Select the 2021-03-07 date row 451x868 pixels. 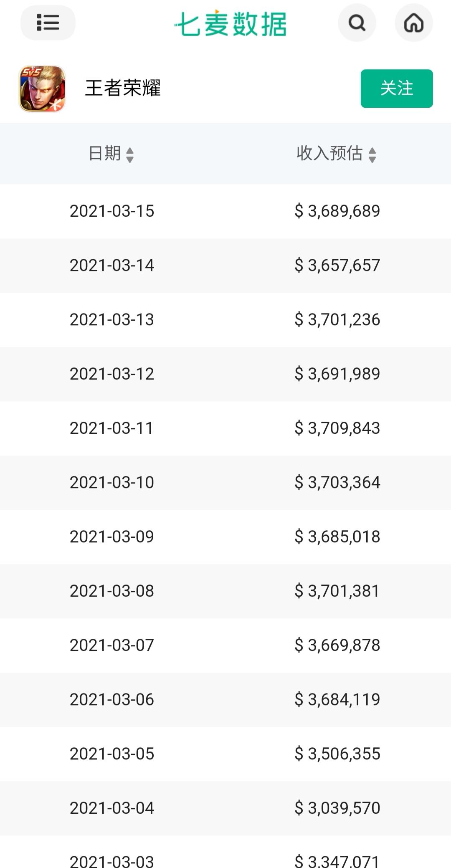(x=112, y=645)
